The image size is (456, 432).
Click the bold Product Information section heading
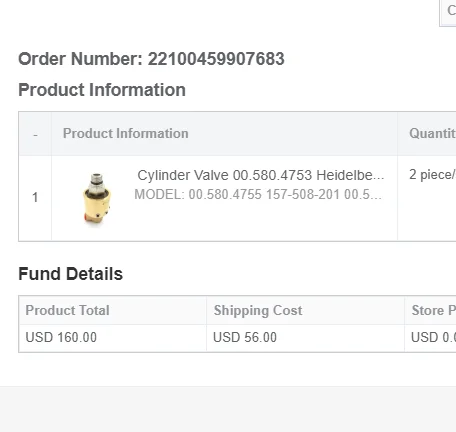pyautogui.click(x=102, y=90)
